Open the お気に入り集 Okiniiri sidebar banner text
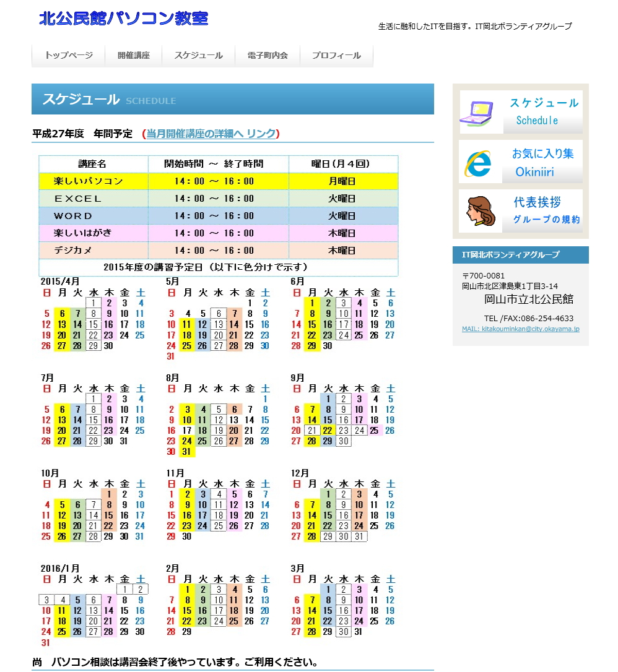The width and height of the screenshot is (618, 672). (542, 162)
